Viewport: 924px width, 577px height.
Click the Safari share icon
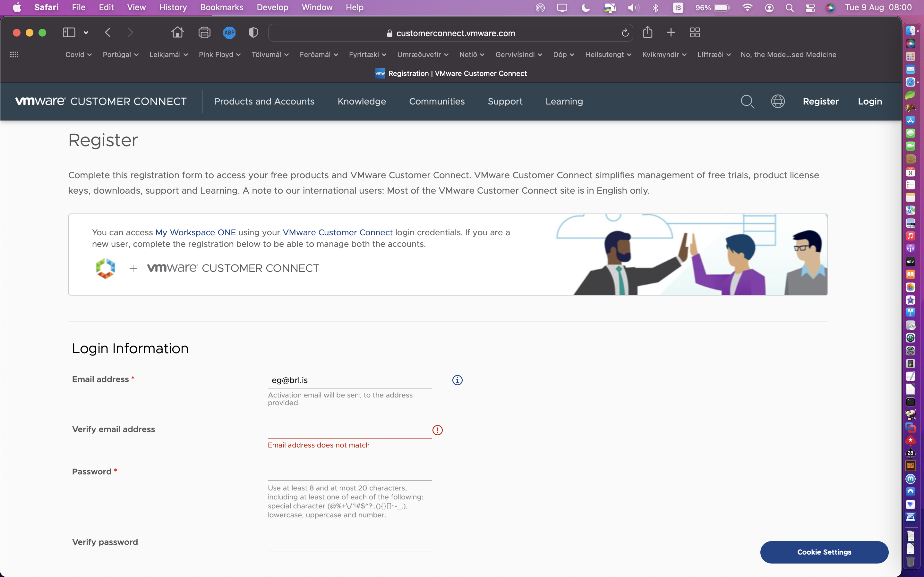(647, 32)
